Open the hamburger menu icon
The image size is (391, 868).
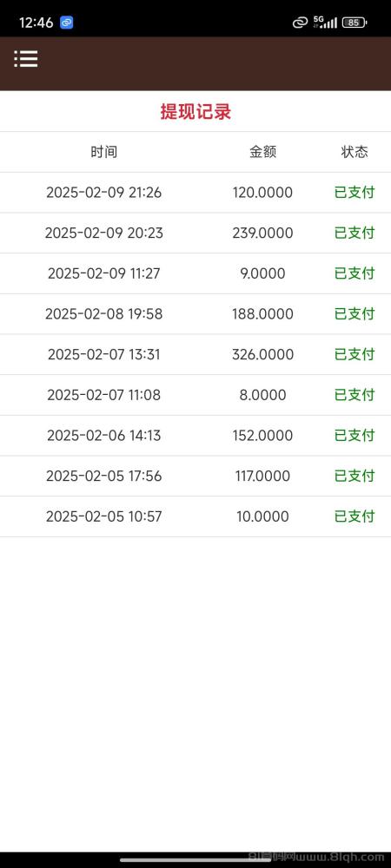[x=26, y=59]
